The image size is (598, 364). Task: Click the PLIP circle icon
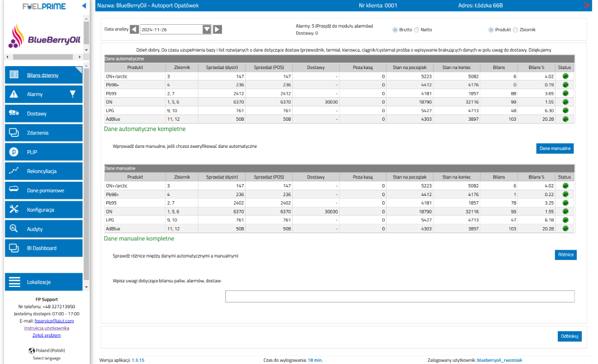[14, 152]
